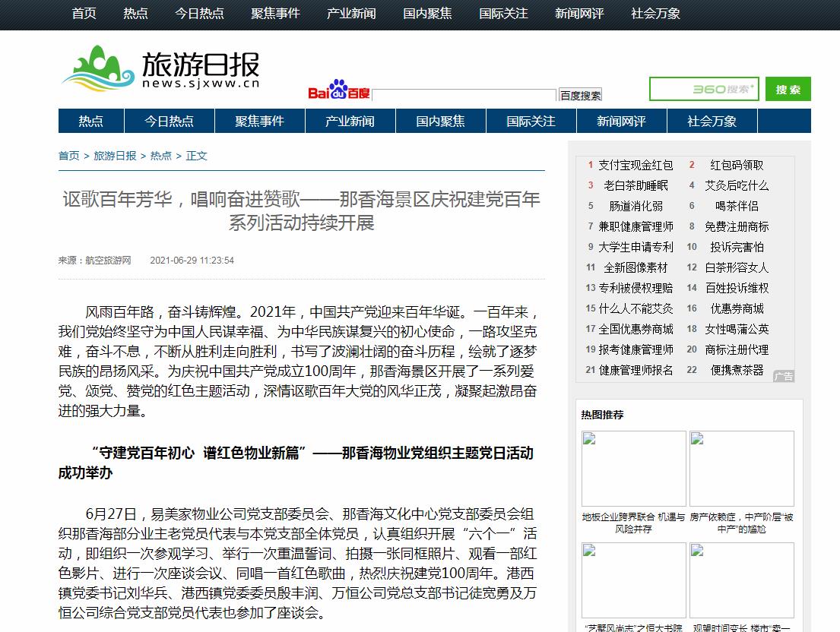Click the 广告 ad label badge

(784, 376)
